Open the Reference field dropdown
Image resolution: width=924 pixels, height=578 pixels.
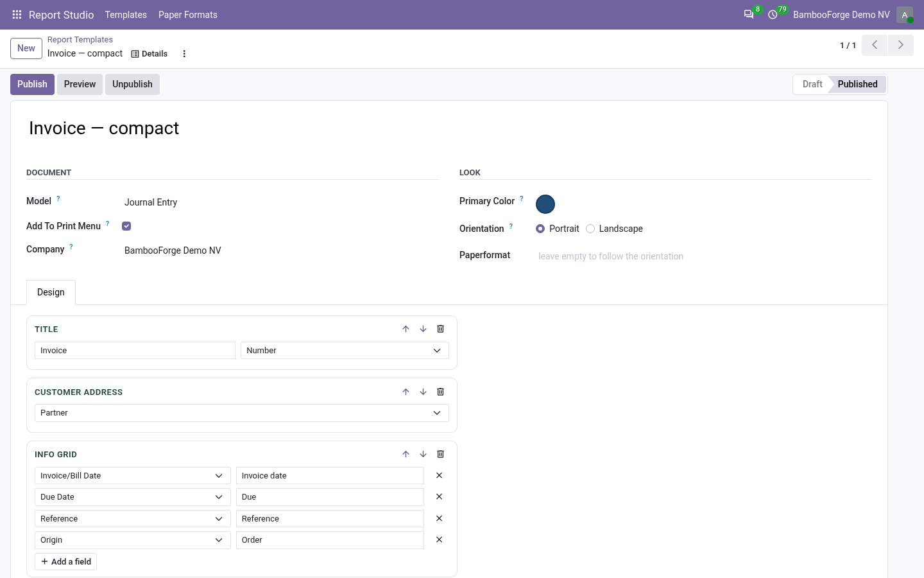(133, 519)
